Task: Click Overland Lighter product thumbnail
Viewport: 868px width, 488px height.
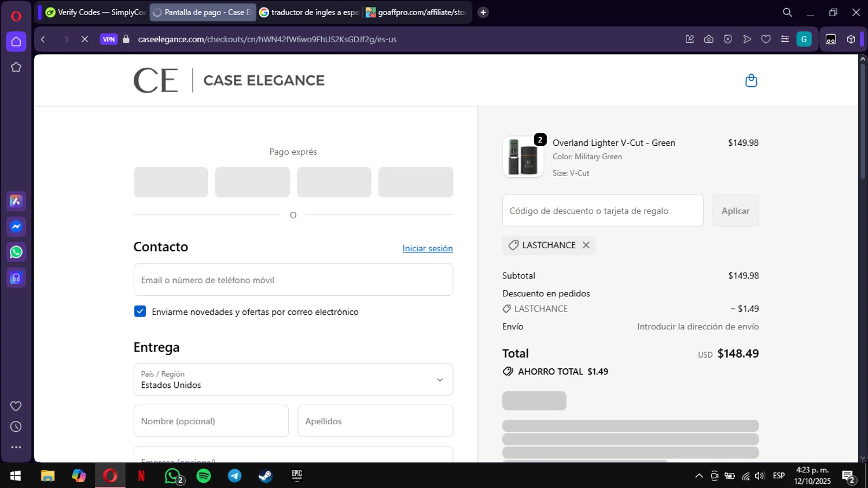Action: click(x=523, y=157)
